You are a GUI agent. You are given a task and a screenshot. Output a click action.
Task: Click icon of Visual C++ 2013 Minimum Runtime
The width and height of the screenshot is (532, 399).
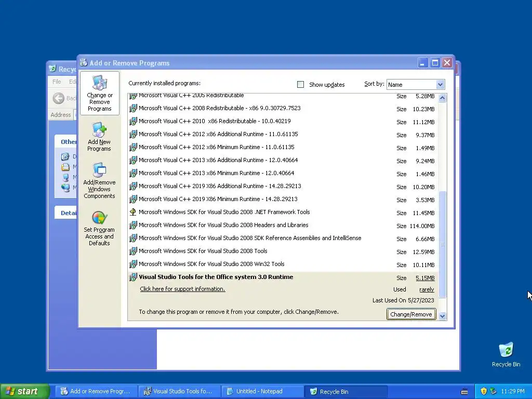(133, 173)
